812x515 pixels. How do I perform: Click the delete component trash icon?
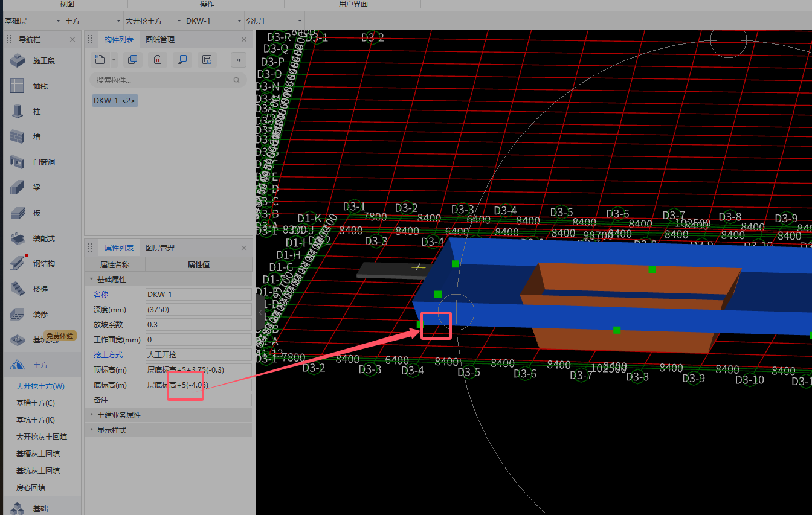[157, 59]
